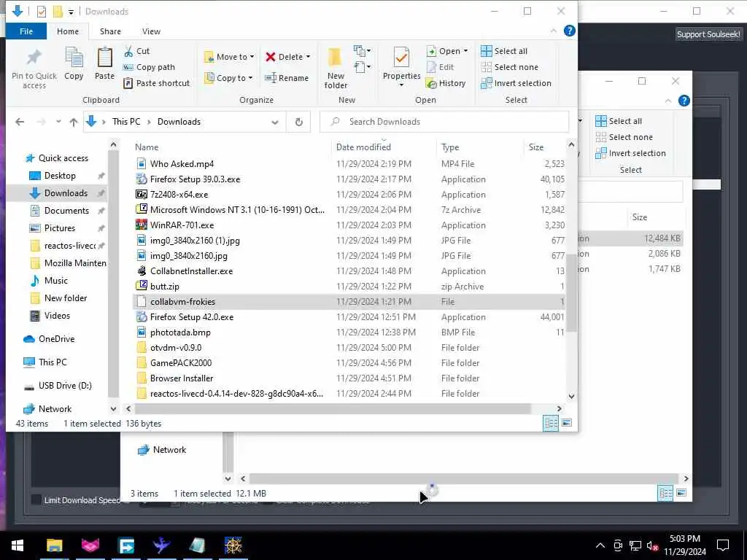
Task: Select the Home ribbon tab
Action: [x=68, y=31]
